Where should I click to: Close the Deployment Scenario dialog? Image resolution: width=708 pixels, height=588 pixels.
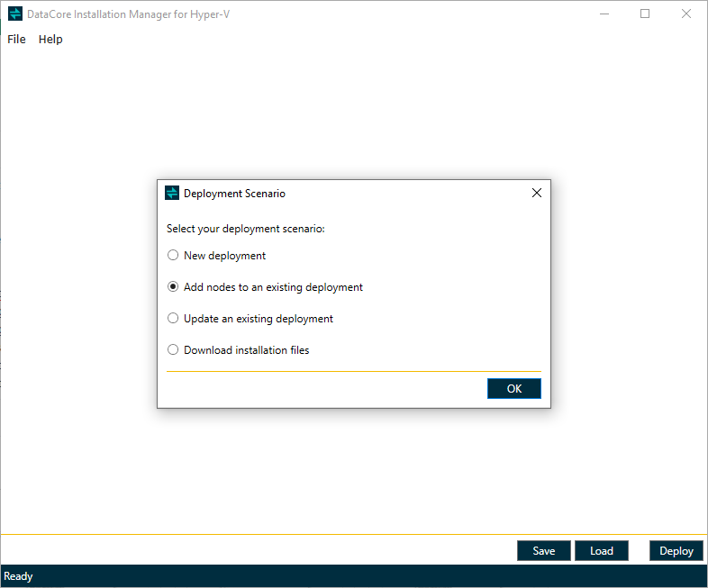click(537, 193)
